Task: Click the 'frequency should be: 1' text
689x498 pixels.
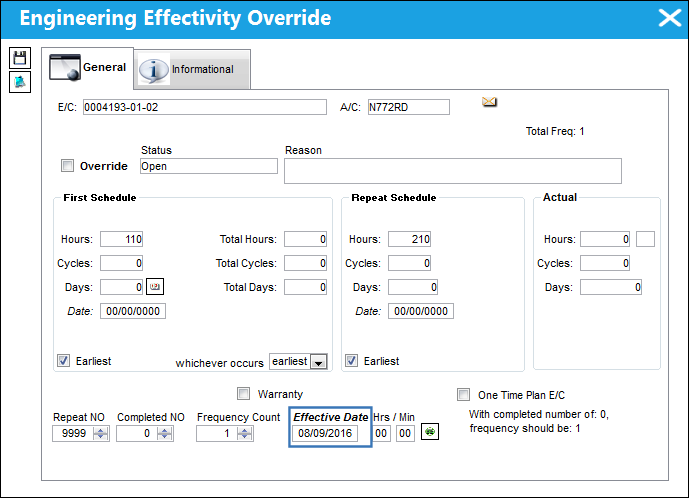Action: point(525,429)
